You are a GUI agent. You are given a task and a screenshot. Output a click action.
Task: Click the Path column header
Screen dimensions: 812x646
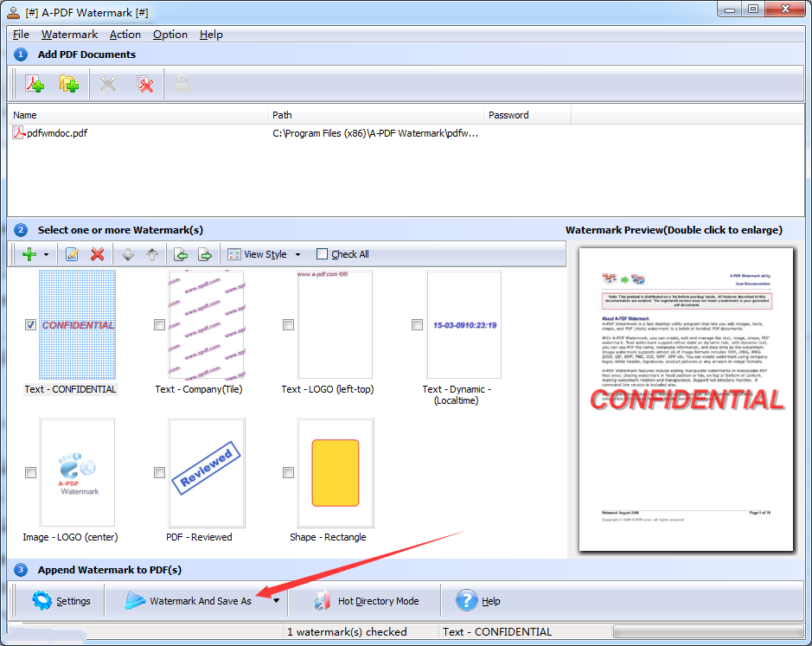click(376, 115)
